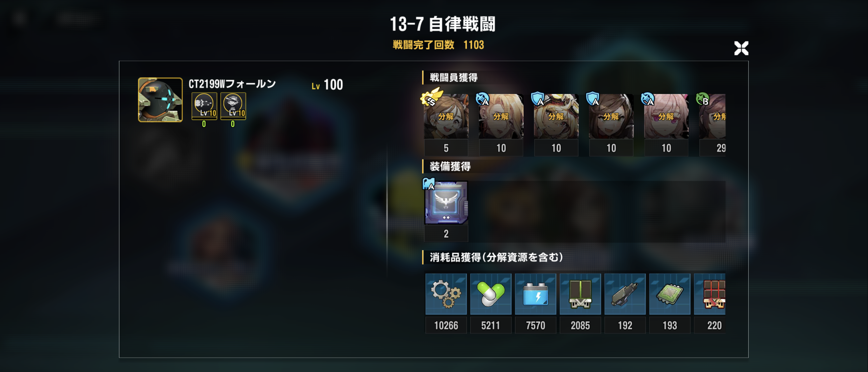
Task: Select the gears parts resource icon
Action: click(x=446, y=294)
